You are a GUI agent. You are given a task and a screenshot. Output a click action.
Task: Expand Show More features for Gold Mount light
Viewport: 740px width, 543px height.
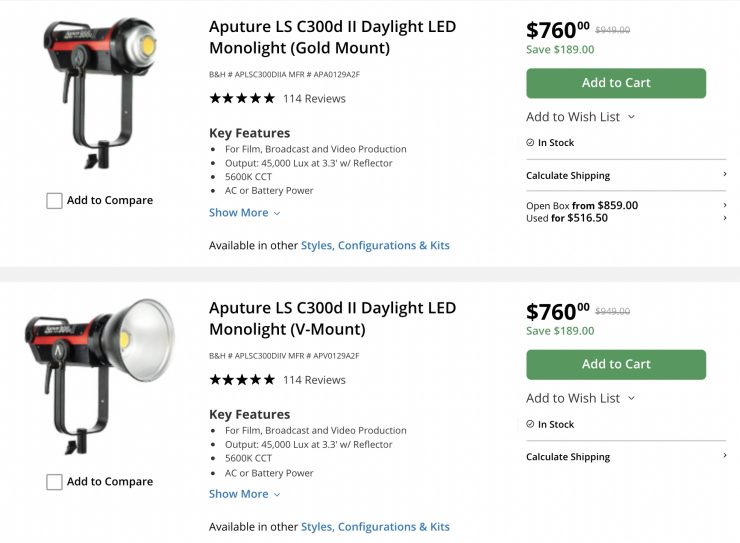tap(244, 213)
